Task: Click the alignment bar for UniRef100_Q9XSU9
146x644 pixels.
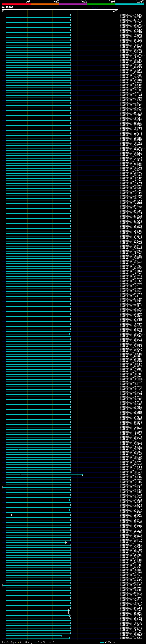Action: [41, 515]
